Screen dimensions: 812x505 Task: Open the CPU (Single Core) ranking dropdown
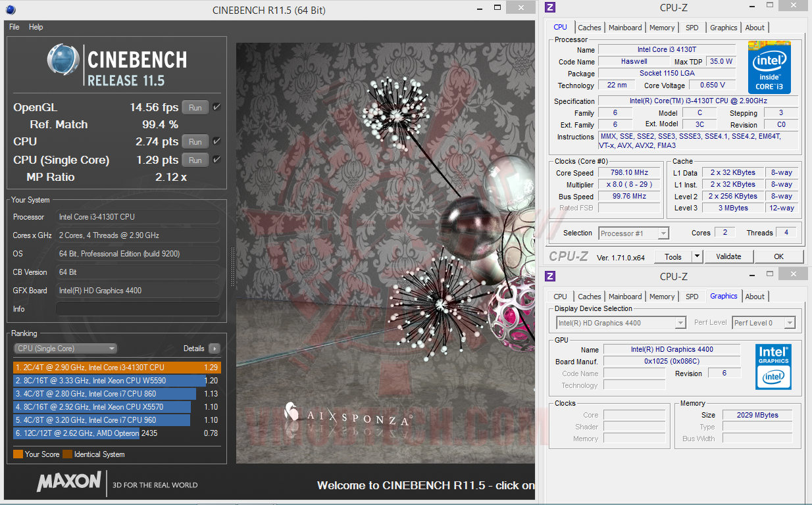[65, 349]
